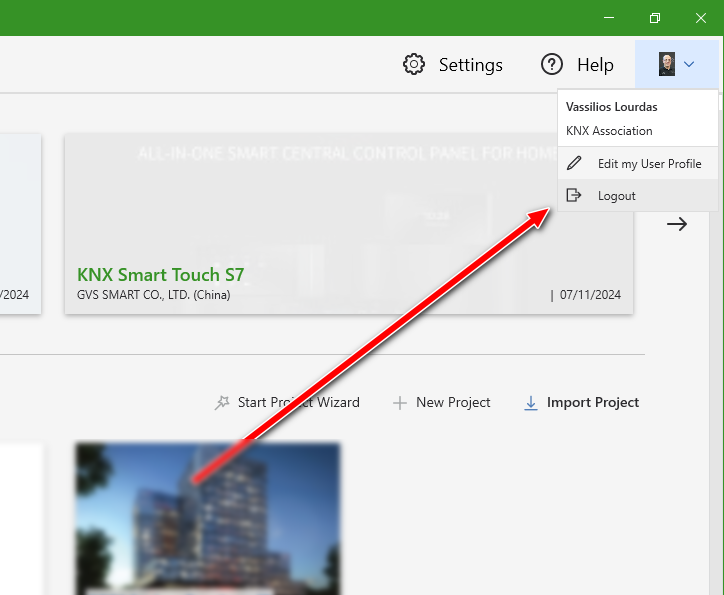Viewport: 724px width, 595px height.
Task: Click the Settings label
Action: point(471,65)
